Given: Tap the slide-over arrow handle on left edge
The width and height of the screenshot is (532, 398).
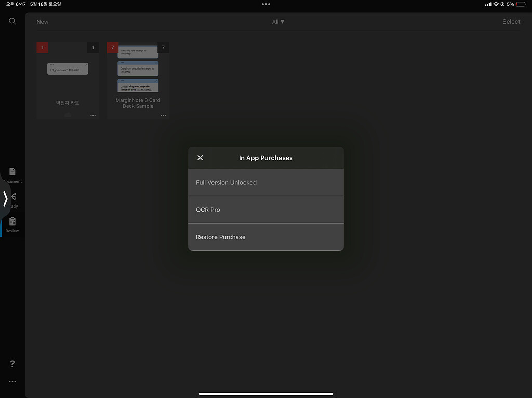Looking at the screenshot, I should click(5, 199).
